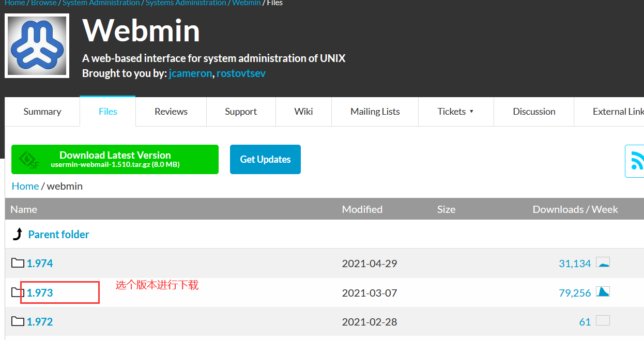
Task: Click the Get Updates button
Action: [x=265, y=159]
